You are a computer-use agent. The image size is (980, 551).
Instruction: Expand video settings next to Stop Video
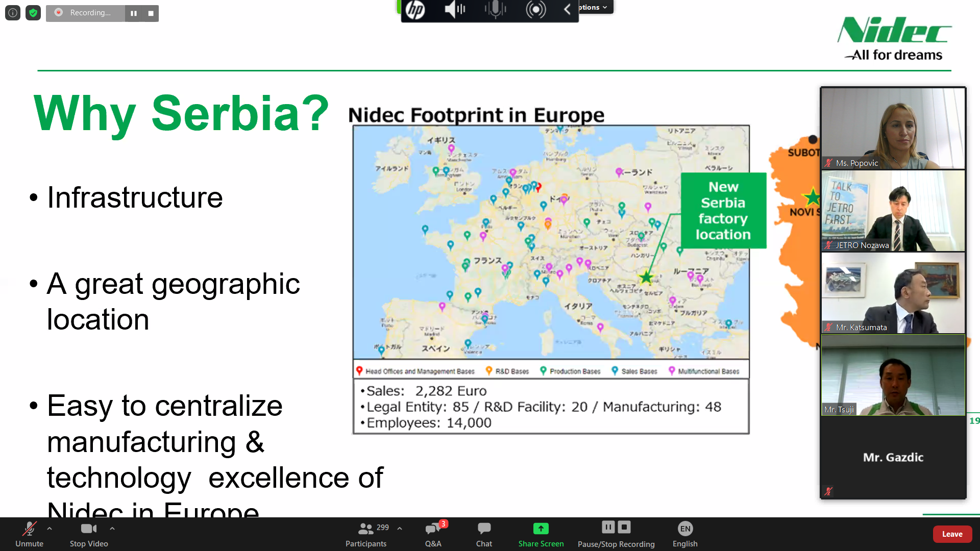(x=112, y=529)
